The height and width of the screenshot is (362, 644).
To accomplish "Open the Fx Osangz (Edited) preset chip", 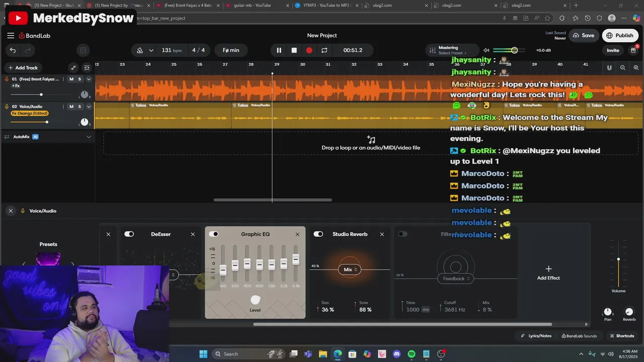I will click(x=30, y=113).
